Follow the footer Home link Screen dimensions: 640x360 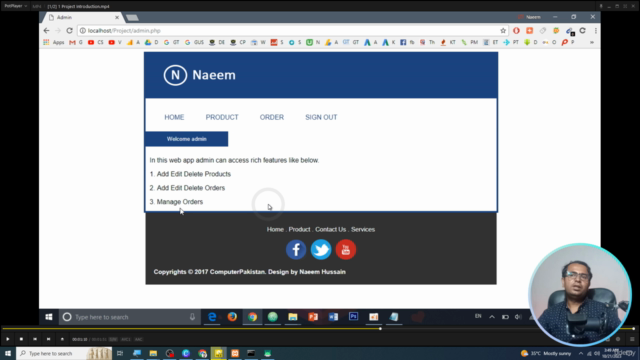point(275,229)
